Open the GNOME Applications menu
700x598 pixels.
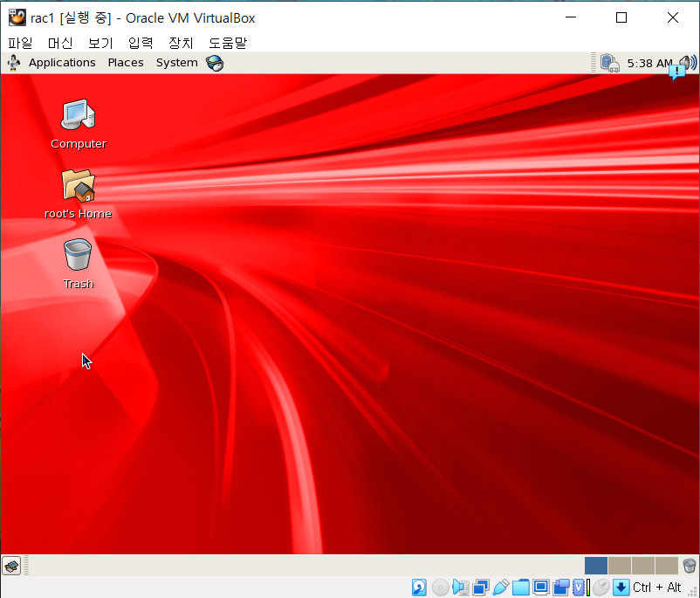coord(62,63)
